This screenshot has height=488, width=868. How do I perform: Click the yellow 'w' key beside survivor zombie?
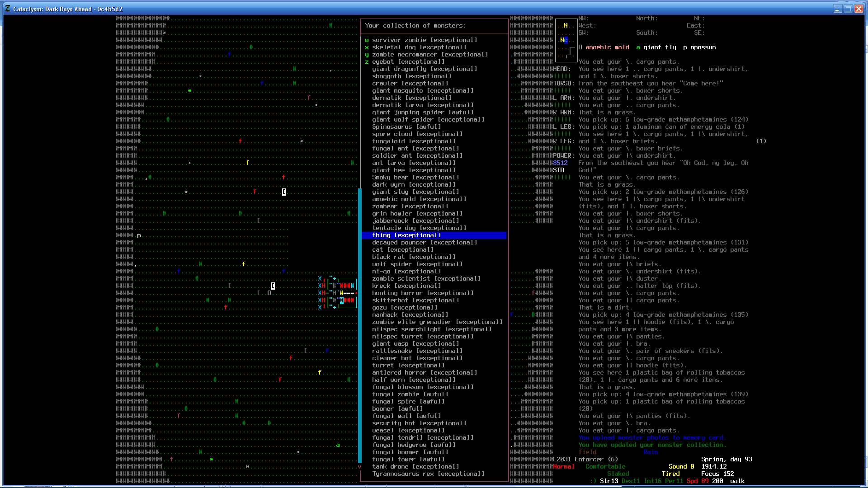pyautogui.click(x=367, y=40)
